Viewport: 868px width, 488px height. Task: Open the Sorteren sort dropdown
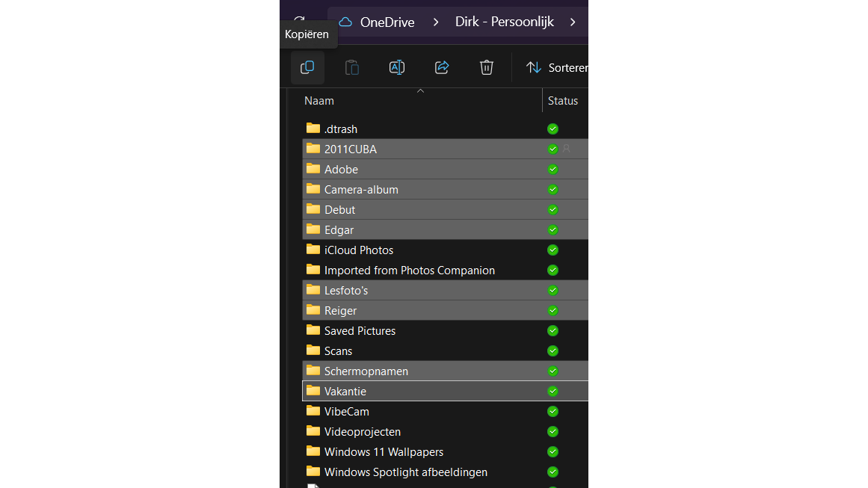coord(557,67)
